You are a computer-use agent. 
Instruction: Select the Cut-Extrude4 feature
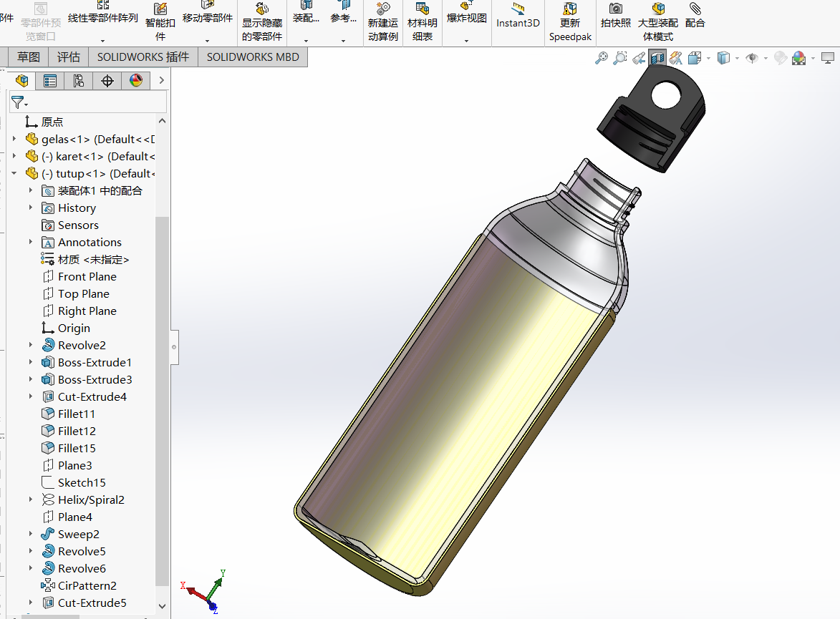[x=84, y=396]
